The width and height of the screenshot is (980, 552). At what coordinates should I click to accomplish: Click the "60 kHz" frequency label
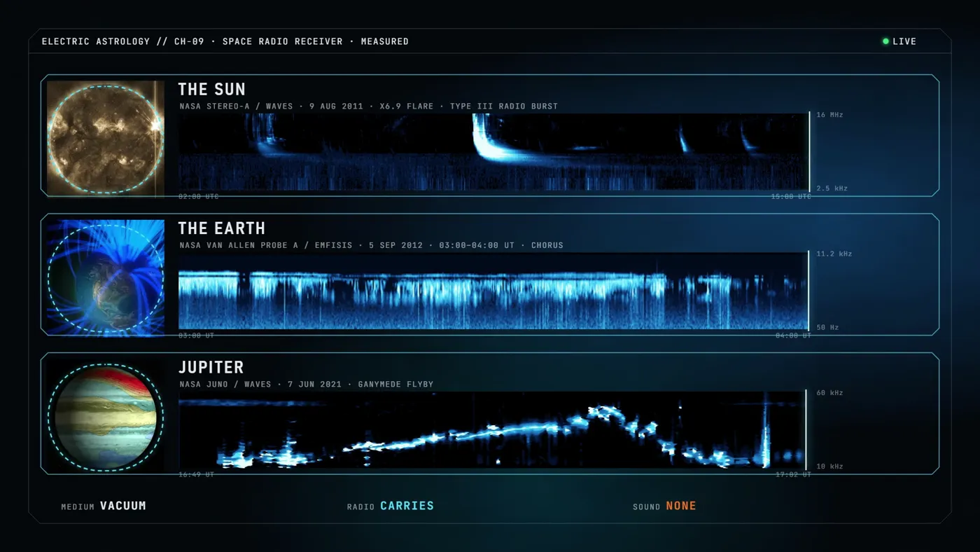(x=829, y=392)
